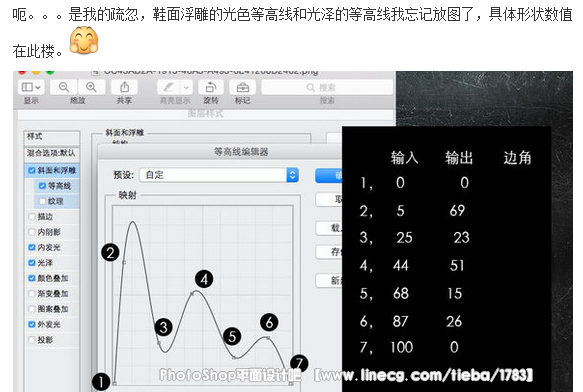This screenshot has height=392, width=583.
Task: Enable the 图案叠加 checkbox
Action: 32,309
